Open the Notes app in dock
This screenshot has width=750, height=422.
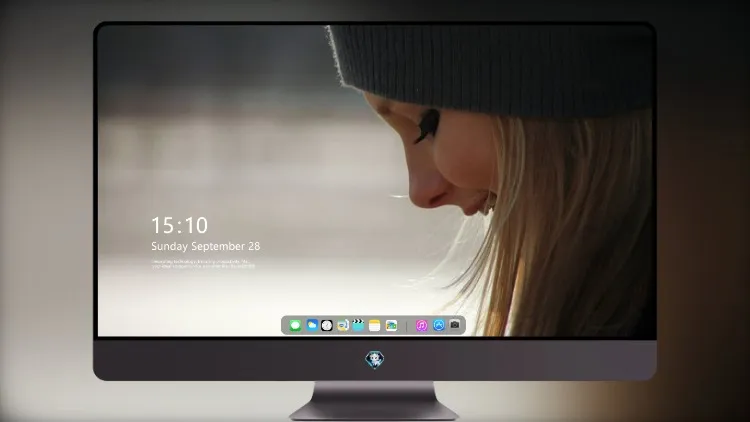(x=375, y=325)
